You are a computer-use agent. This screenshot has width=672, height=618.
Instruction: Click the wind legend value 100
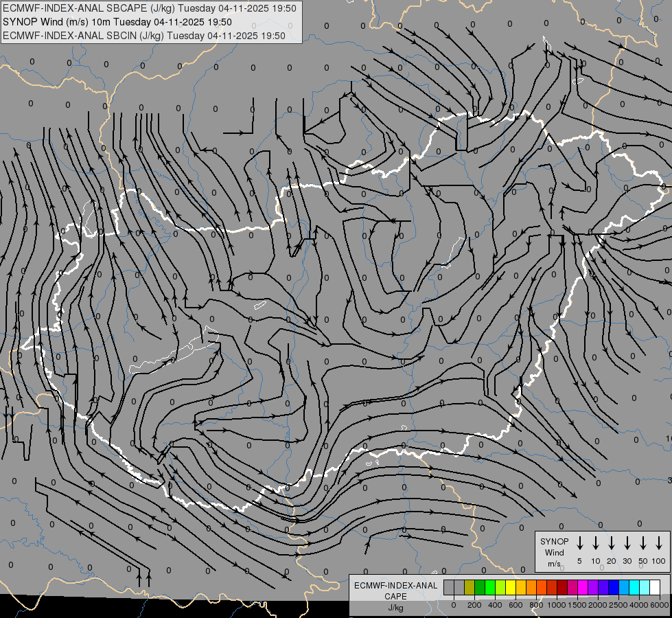(x=659, y=561)
